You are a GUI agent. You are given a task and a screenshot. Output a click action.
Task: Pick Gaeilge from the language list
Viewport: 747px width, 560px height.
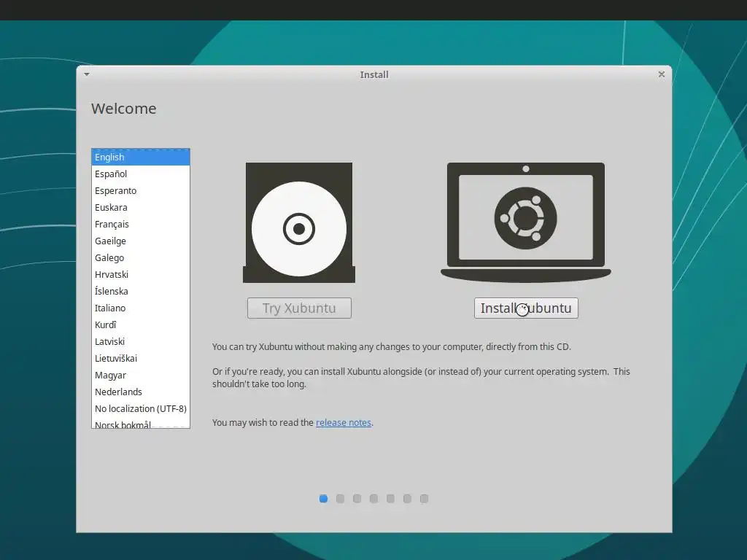coord(141,241)
